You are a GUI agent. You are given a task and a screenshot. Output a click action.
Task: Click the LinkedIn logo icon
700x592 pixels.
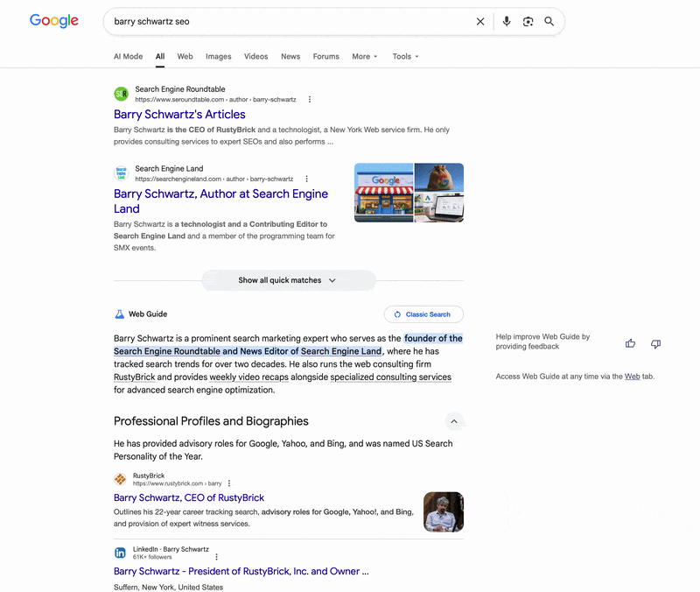120,553
